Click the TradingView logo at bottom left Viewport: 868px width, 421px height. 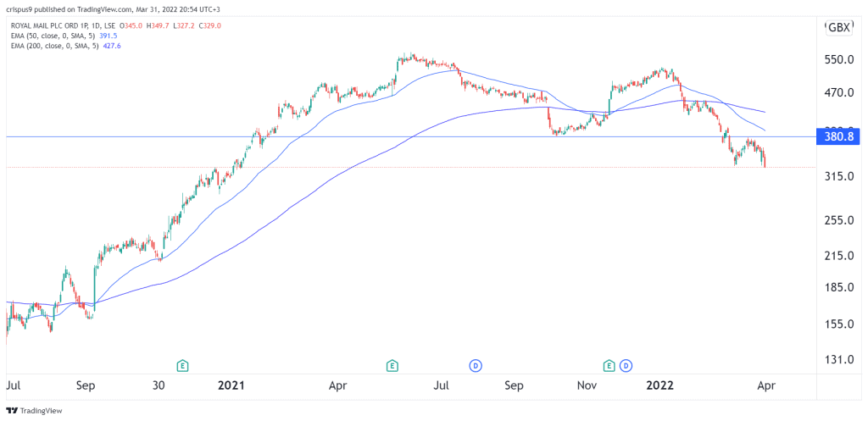34,411
